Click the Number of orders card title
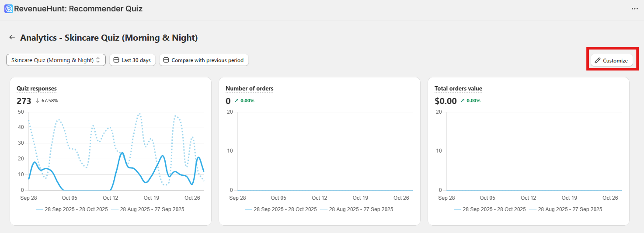Viewport: 644px width, 233px height. [x=250, y=88]
